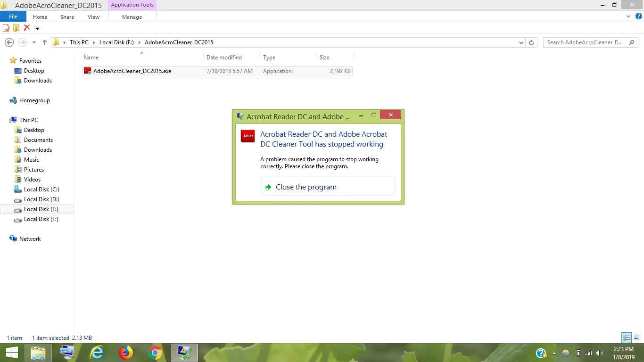The height and width of the screenshot is (362, 644).
Task: Open Local Disk (F:) in navigation pane
Action: point(41,219)
